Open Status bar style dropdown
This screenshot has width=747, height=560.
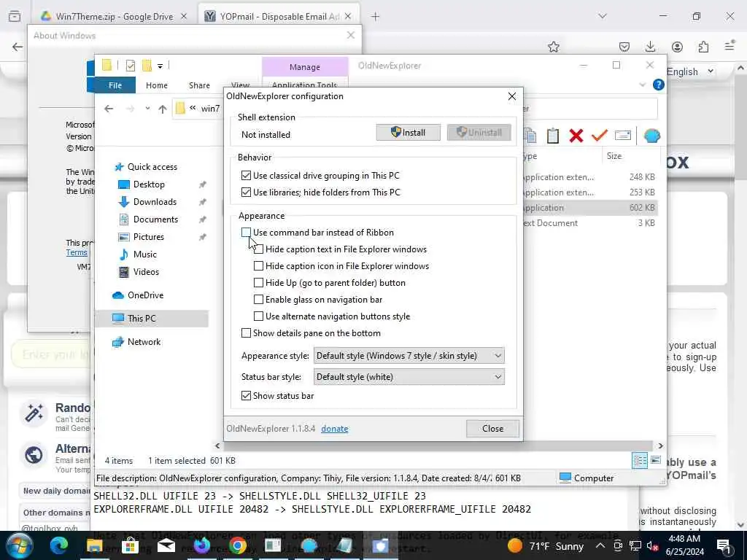click(x=409, y=377)
